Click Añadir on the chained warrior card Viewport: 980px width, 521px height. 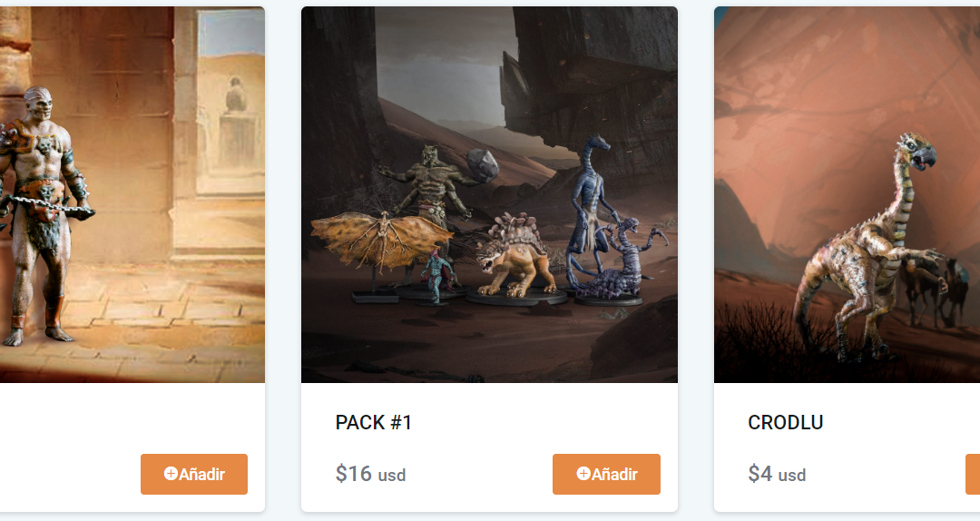(x=194, y=474)
